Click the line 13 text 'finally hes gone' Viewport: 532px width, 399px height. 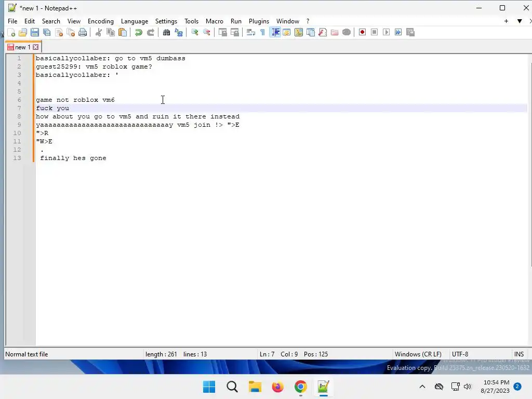pos(73,158)
